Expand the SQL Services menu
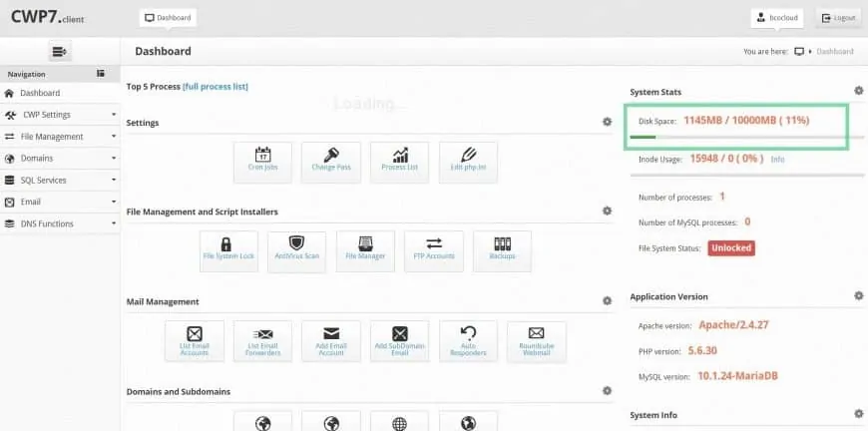Viewport: 868px width, 431px height. [60, 181]
